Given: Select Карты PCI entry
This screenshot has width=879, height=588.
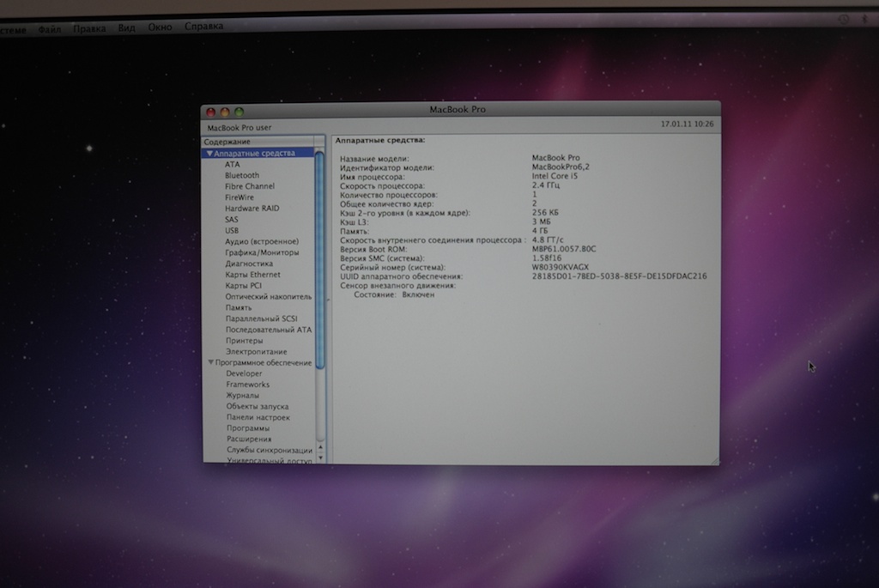Looking at the screenshot, I should pos(243,285).
